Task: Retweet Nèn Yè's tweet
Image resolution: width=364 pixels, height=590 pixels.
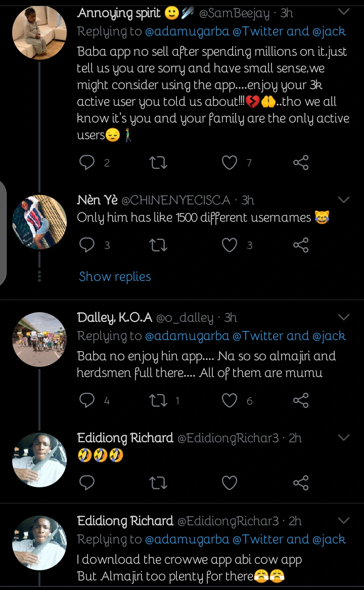Action: tap(158, 245)
